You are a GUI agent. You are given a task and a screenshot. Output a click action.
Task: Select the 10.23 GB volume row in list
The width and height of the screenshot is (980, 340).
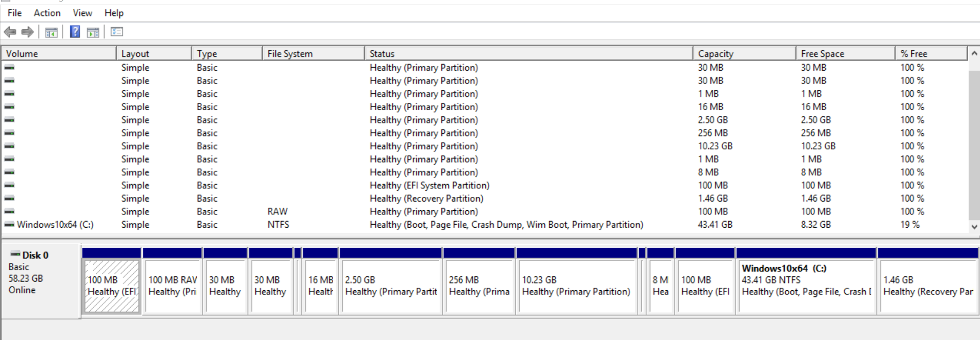(484, 146)
